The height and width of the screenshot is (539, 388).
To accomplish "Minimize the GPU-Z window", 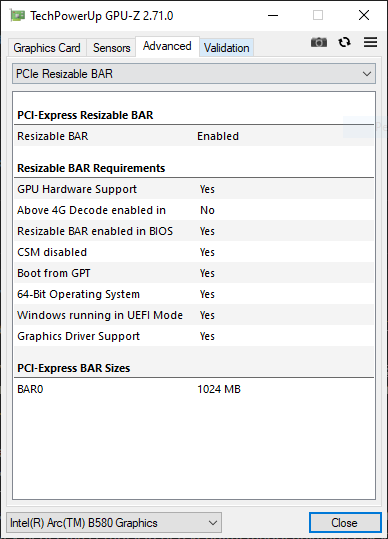I will (273, 15).
